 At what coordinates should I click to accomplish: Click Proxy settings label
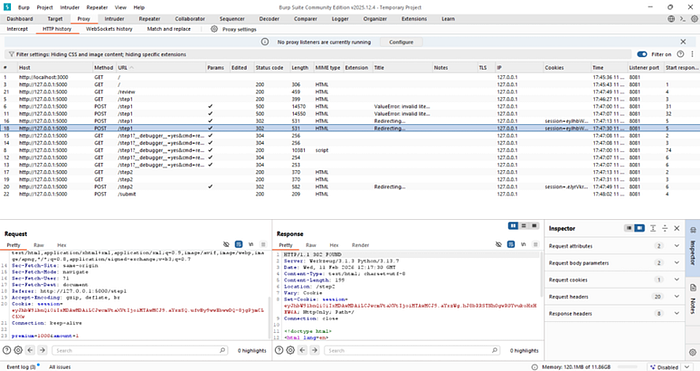239,29
